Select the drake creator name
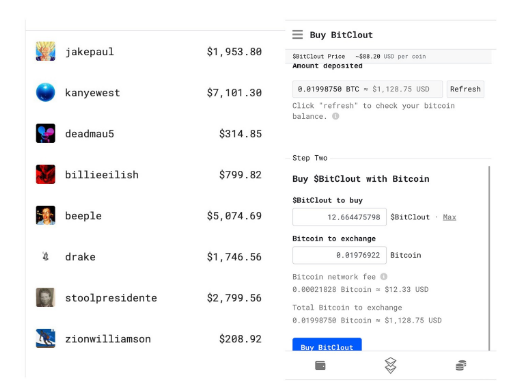Viewport: 512px width, 381px height. [x=80, y=257]
